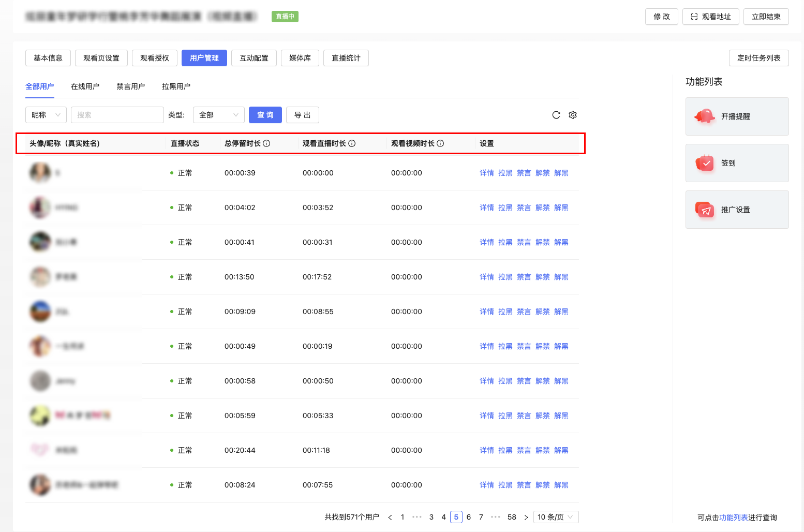Click the 查询 button
Screen dimensions: 804x532
[x=265, y=115]
